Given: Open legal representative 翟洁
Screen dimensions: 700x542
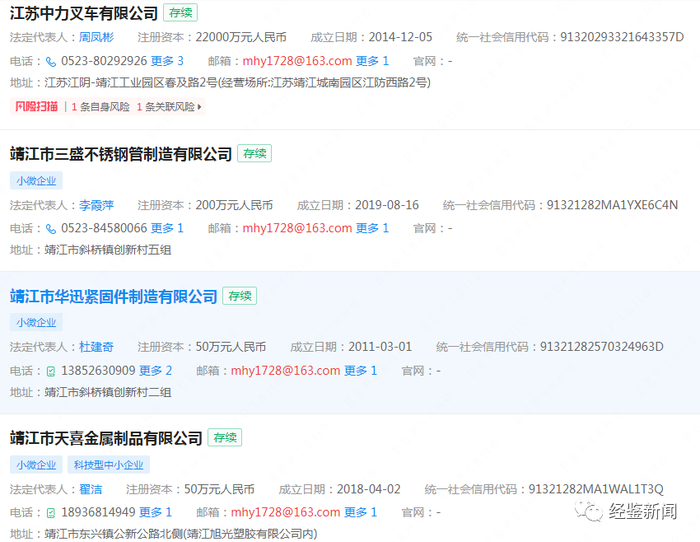Looking at the screenshot, I should [x=91, y=489].
